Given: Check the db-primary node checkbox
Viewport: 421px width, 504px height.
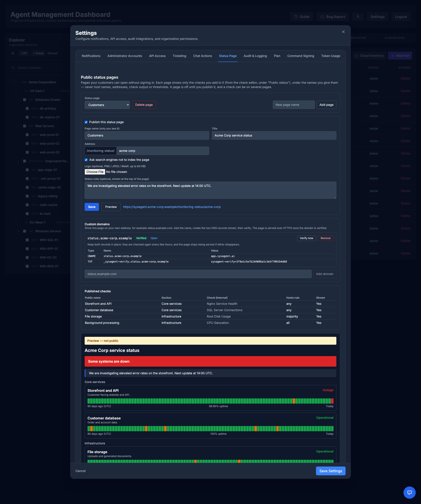Looking at the screenshot, I should (x=27, y=108).
